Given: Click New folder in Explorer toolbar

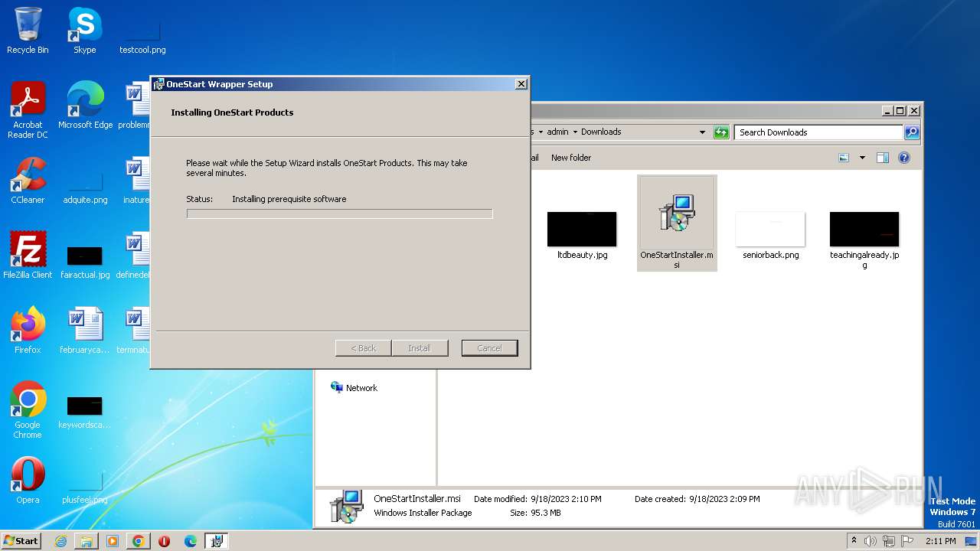Looking at the screenshot, I should click(571, 158).
